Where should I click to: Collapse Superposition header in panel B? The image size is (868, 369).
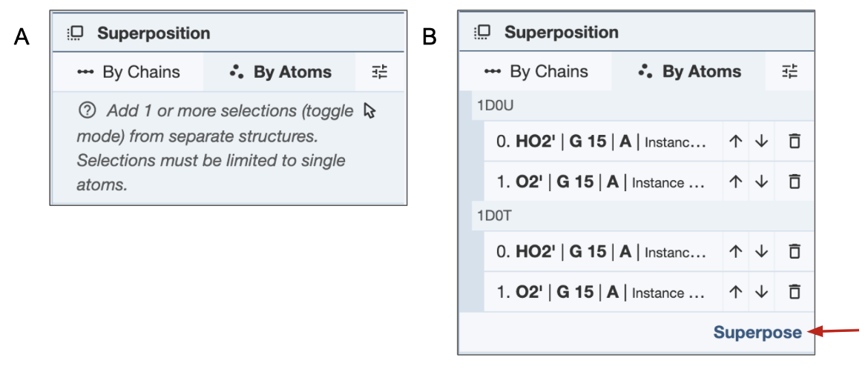[x=561, y=33]
